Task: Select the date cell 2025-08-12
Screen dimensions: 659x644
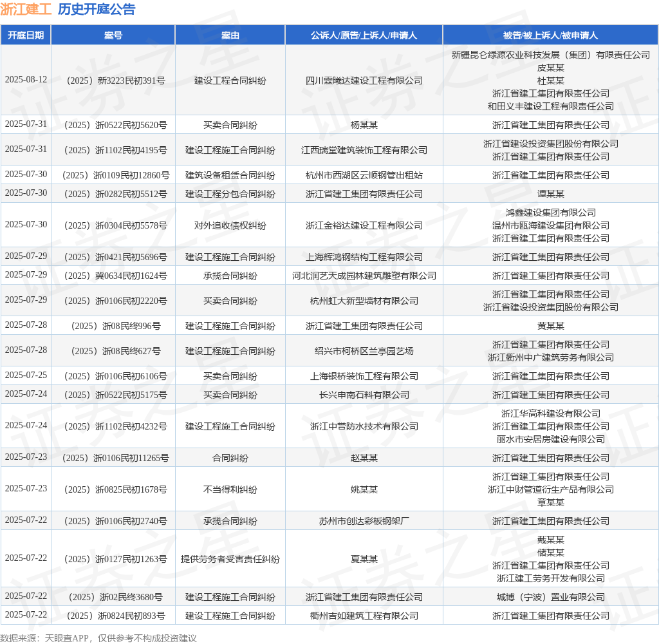Action: point(26,79)
